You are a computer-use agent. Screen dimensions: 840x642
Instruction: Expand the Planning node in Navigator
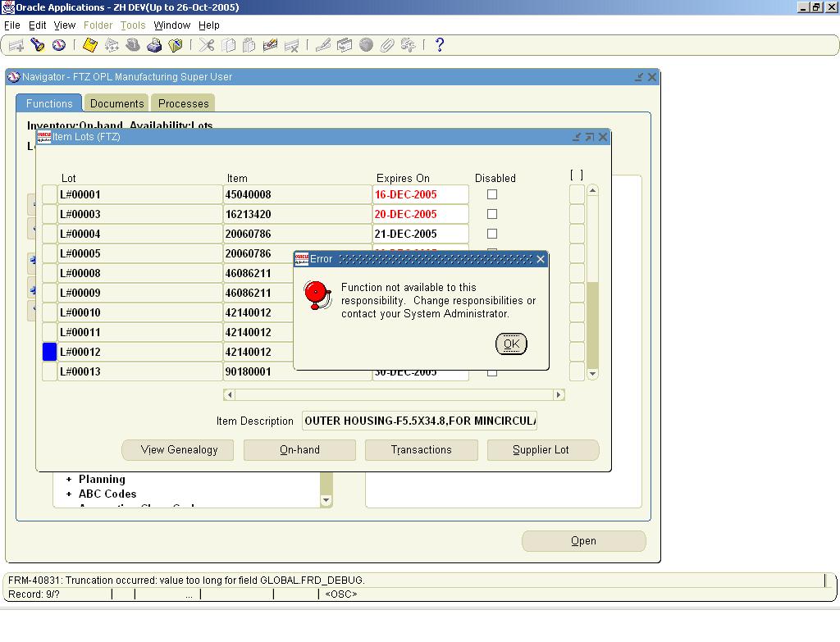(x=69, y=479)
